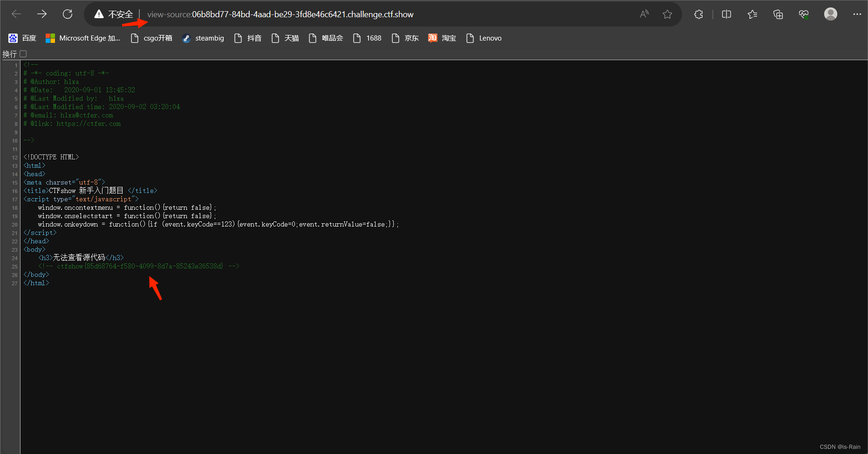Go back using the back arrow
868x454 pixels.
[16, 14]
